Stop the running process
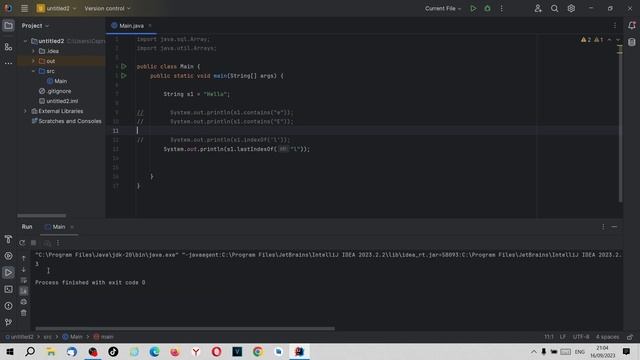Screen dimensions: 640x360 tap(33, 243)
